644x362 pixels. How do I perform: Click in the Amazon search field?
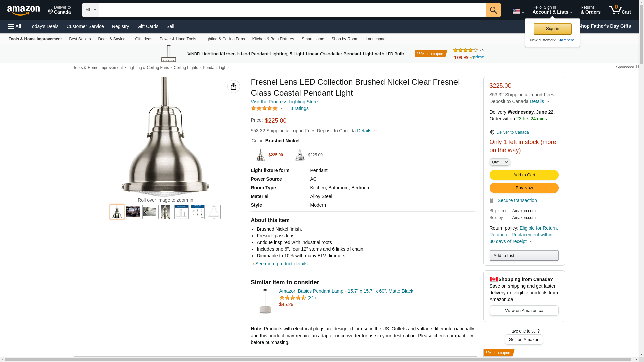tap(292, 10)
